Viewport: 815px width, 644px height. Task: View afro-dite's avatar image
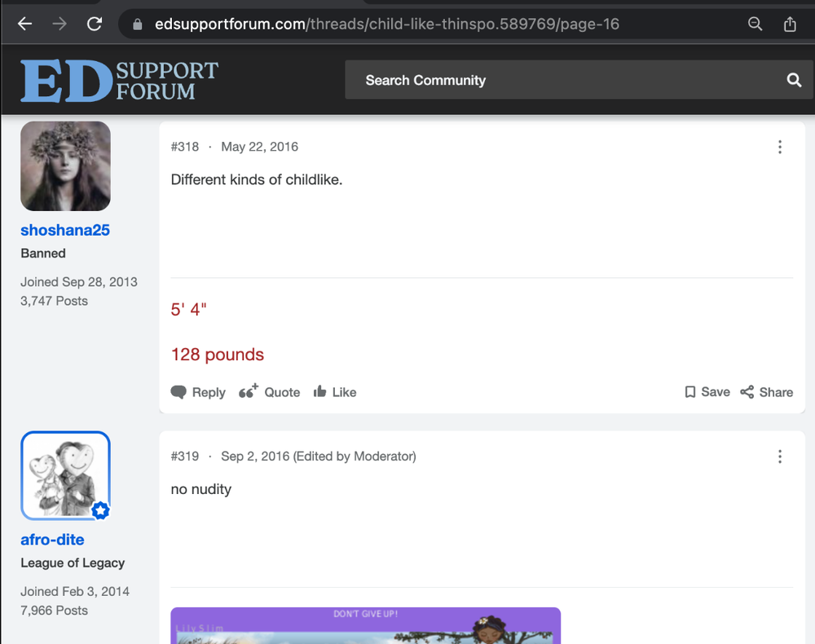pos(65,475)
